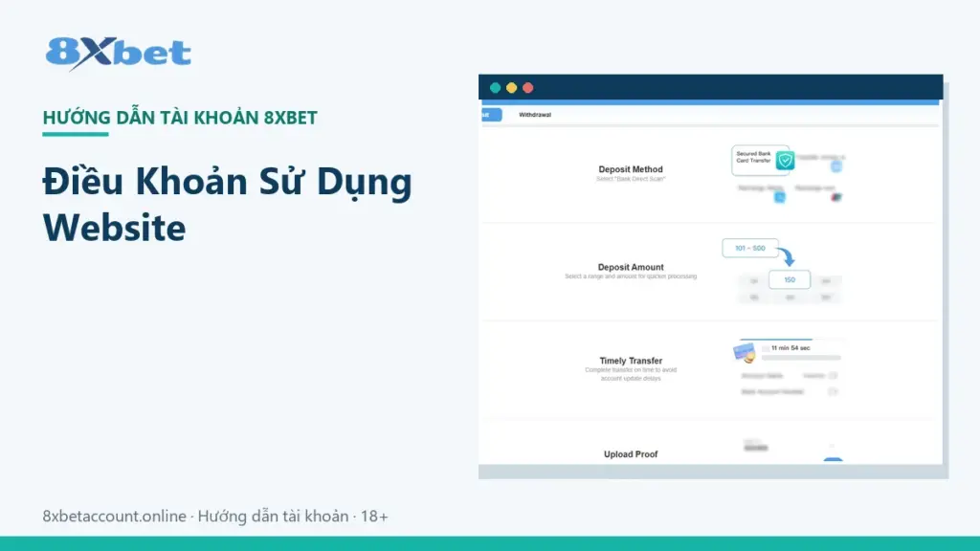980x551 pixels.
Task: Click the red window dot
Action: point(528,88)
